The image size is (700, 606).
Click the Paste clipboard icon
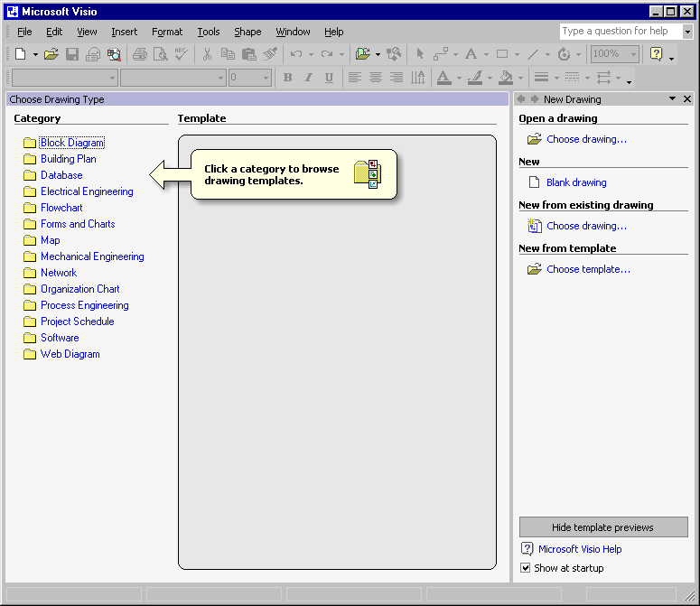coord(248,54)
